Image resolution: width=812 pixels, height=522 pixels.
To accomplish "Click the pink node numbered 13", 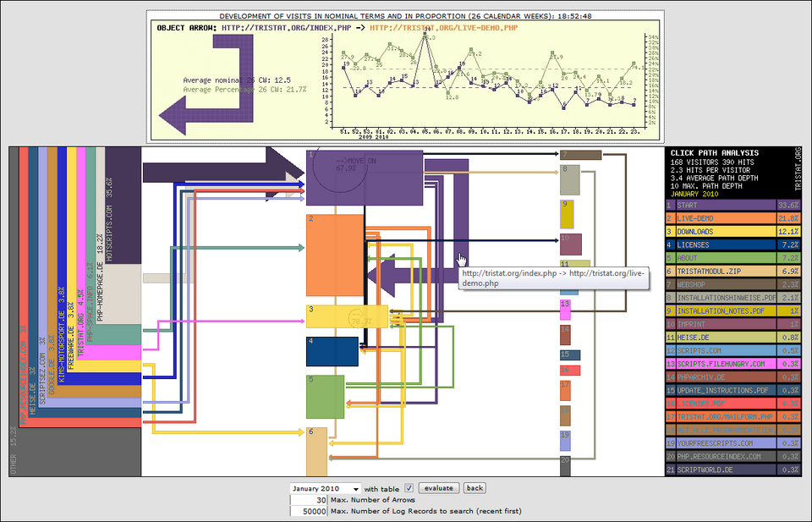I will (x=566, y=309).
